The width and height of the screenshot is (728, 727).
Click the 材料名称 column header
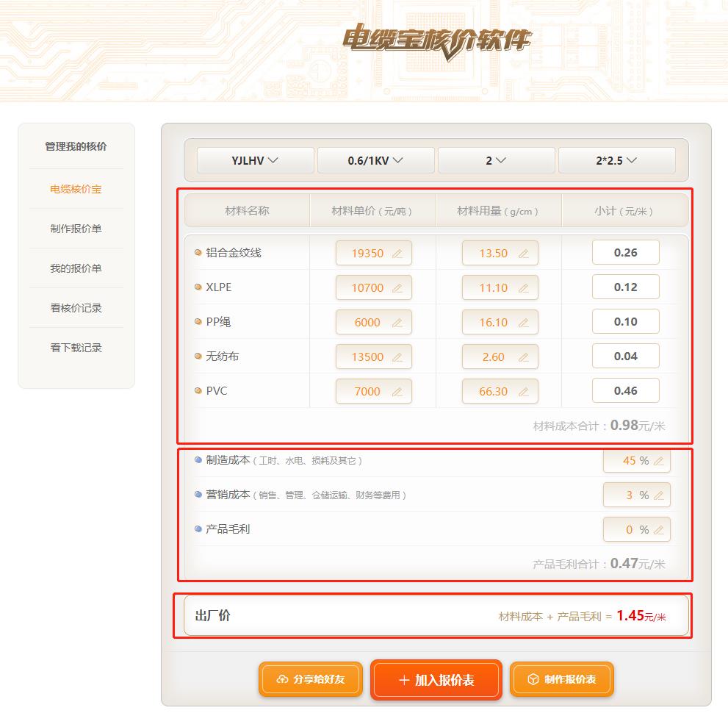[247, 211]
